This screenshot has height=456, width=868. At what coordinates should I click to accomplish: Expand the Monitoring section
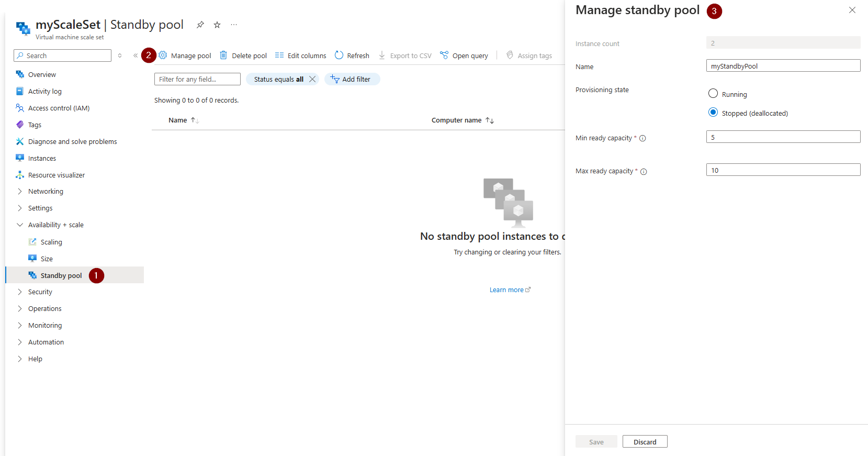point(20,326)
